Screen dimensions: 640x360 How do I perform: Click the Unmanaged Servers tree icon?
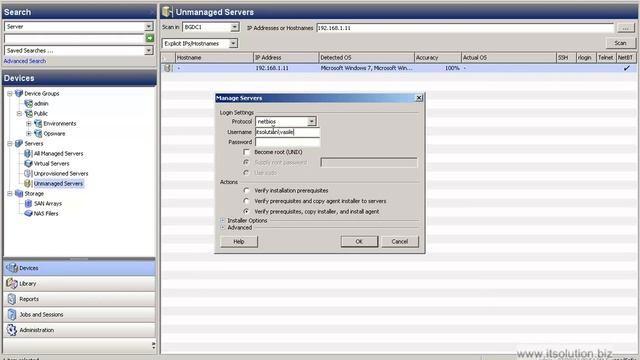(28, 184)
